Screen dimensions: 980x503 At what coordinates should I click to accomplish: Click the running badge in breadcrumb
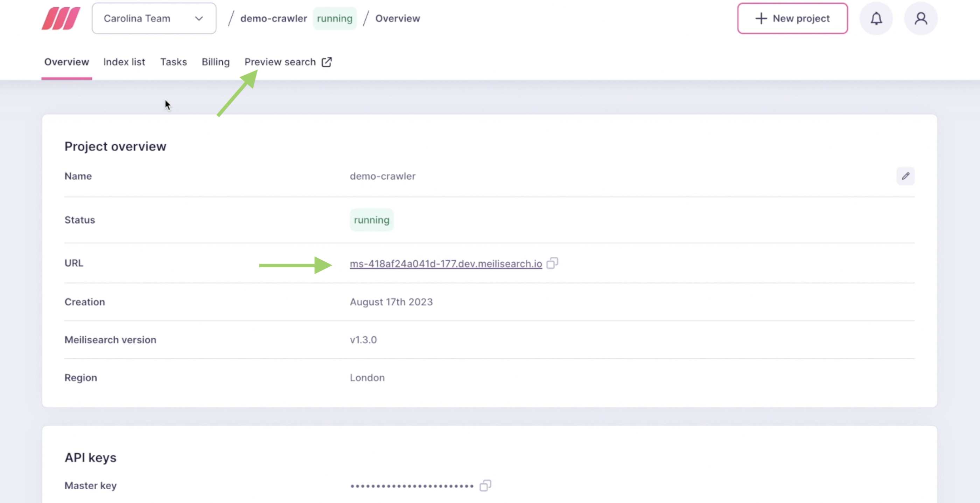click(x=334, y=18)
